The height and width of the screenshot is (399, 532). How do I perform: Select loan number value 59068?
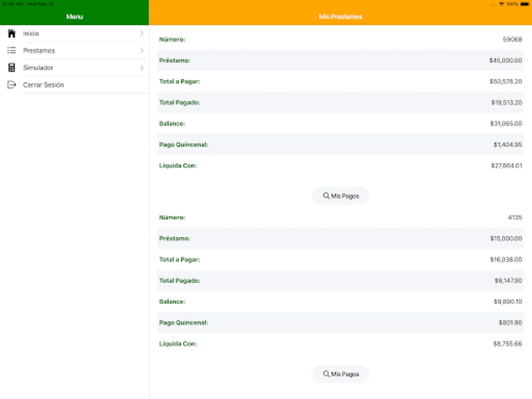(512, 39)
